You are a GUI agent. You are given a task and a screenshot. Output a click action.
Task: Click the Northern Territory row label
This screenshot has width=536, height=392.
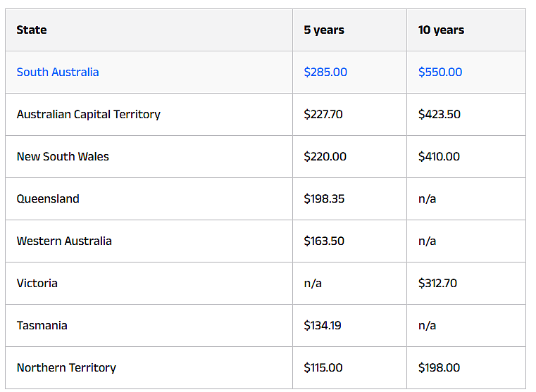(x=67, y=368)
